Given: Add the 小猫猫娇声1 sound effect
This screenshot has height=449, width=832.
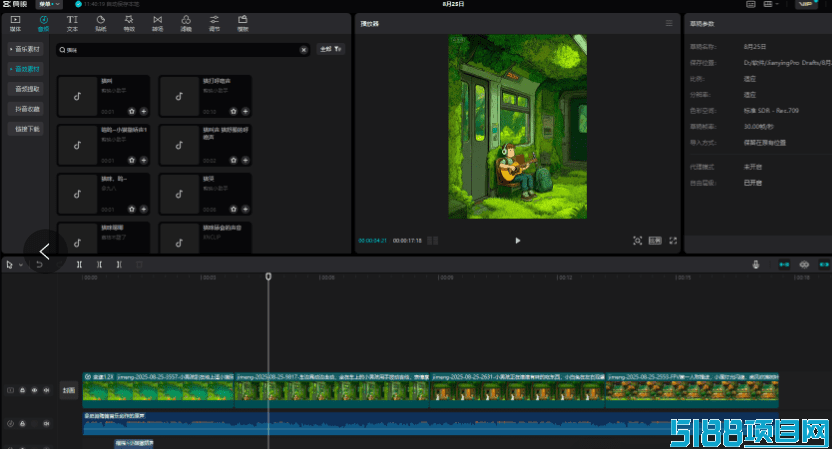Looking at the screenshot, I should (x=143, y=160).
